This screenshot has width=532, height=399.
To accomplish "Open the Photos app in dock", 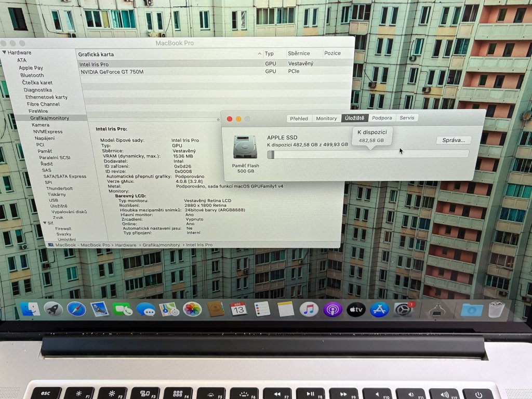I will tap(192, 310).
